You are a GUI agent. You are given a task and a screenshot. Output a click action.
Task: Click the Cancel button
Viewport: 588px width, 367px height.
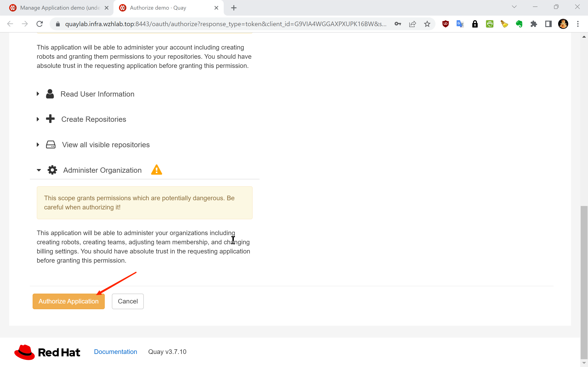coord(127,301)
